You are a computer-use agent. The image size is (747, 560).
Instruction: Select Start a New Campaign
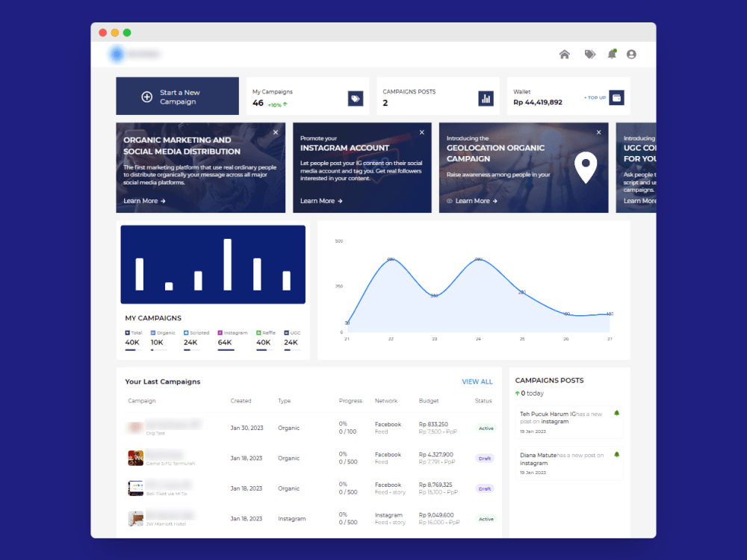(x=177, y=96)
